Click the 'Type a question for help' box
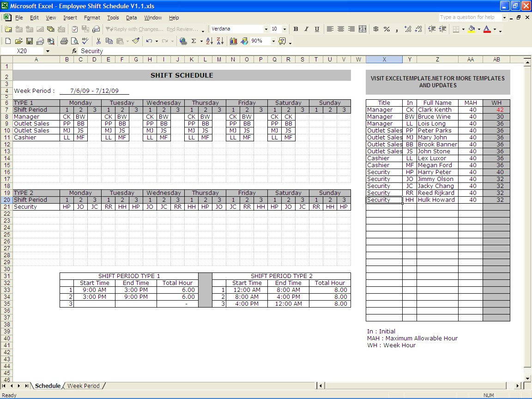Viewport: 532px width, 399px height. [x=469, y=18]
